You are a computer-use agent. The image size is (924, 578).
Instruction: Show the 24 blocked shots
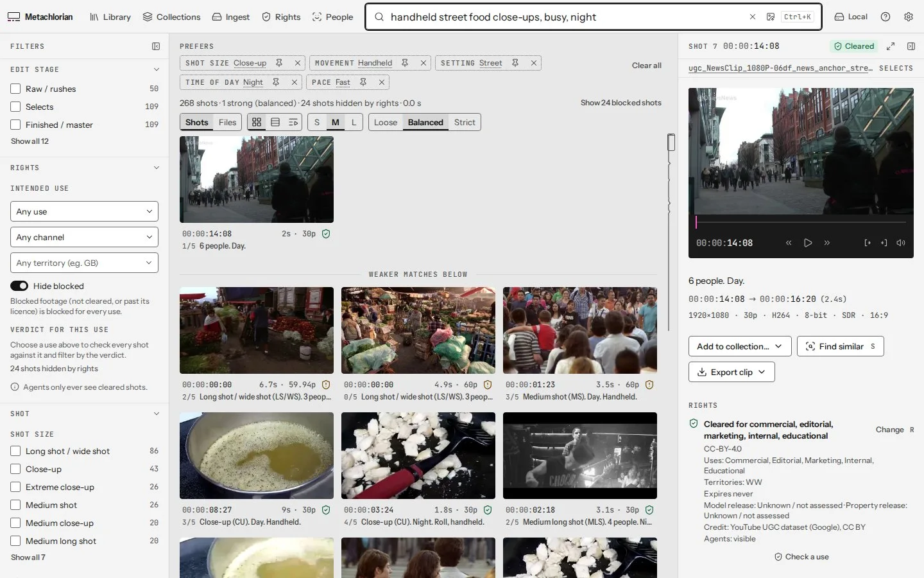tap(621, 103)
